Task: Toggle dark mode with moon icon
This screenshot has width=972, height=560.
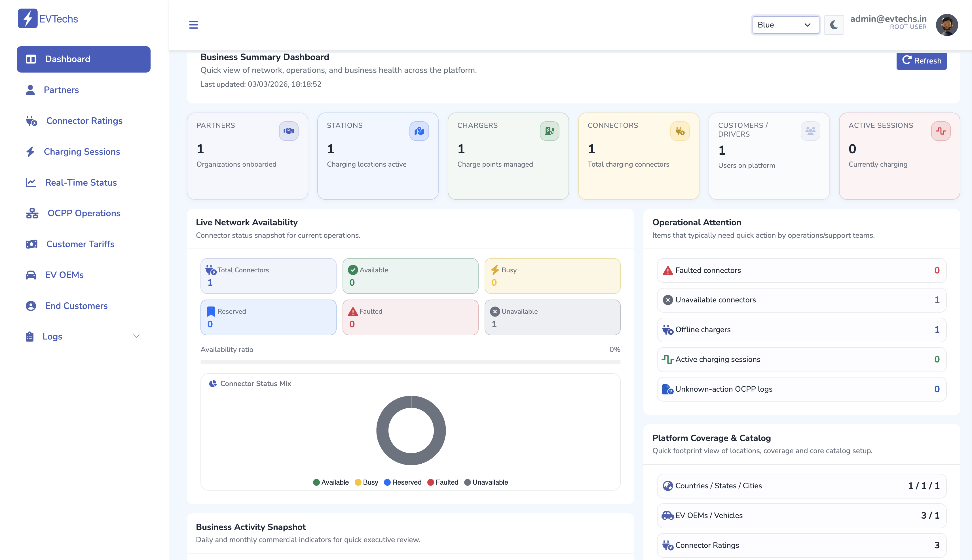Action: 834,25
